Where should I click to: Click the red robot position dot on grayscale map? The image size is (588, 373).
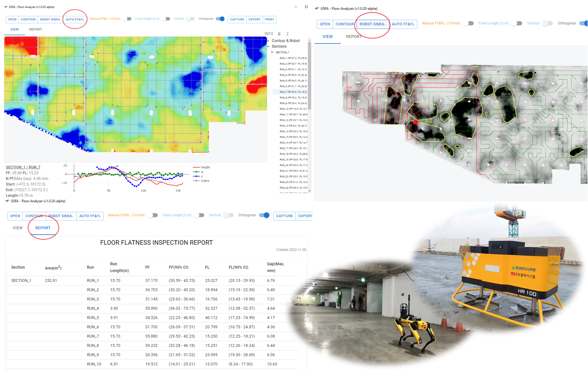click(416, 122)
